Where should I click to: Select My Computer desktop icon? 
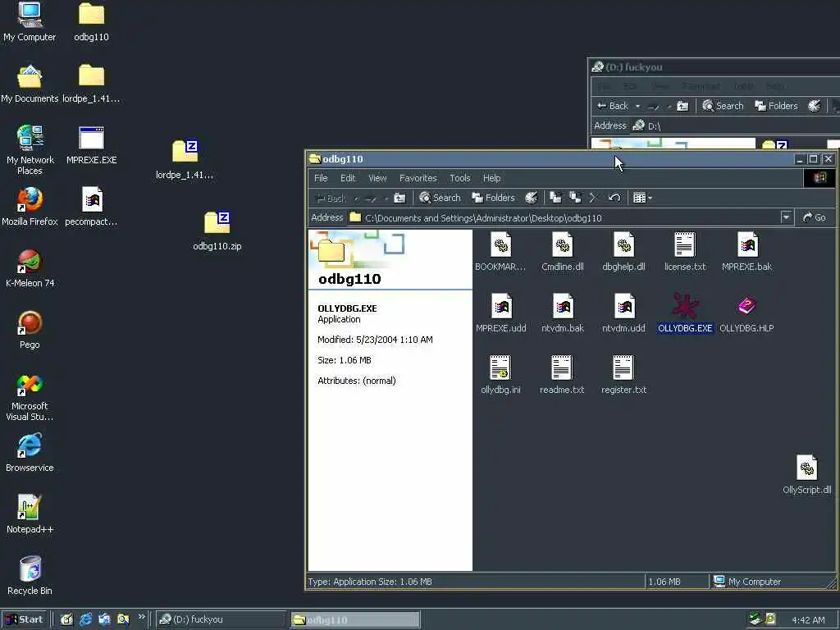pos(30,22)
